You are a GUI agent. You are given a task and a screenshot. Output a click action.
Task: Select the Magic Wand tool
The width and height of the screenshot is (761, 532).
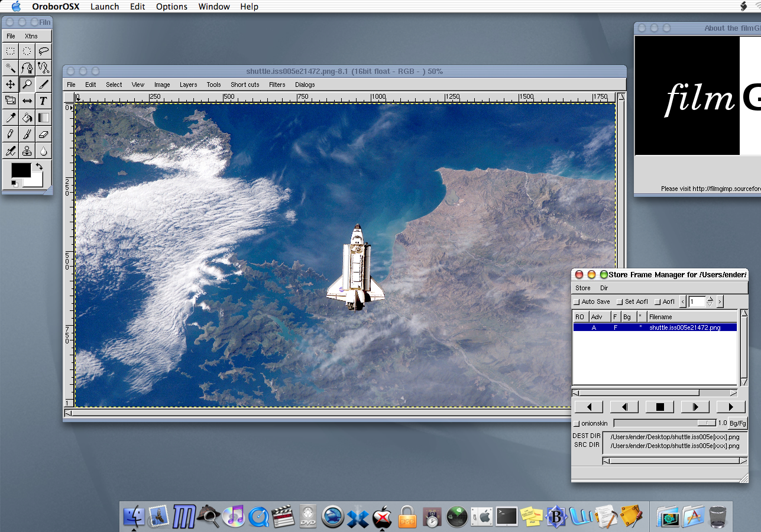[11, 67]
